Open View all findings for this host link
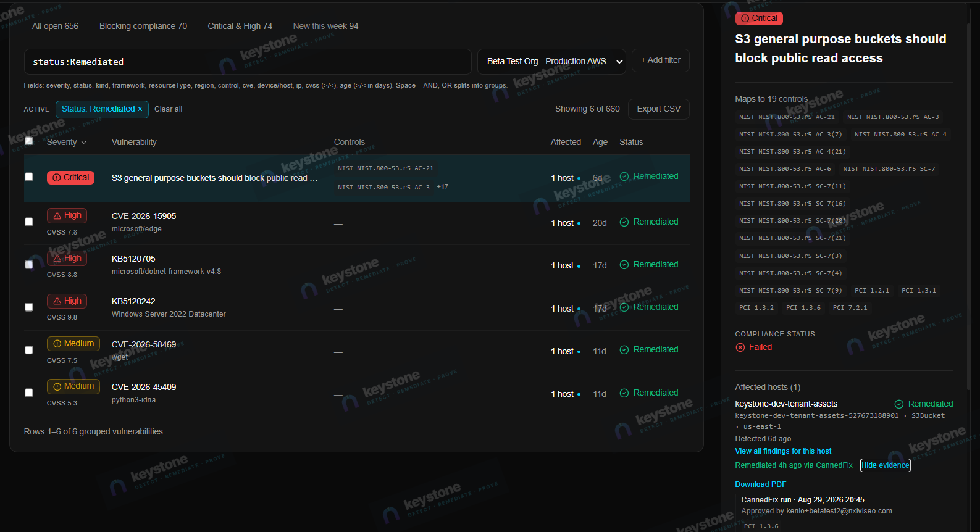Screen dimensions: 980x532 click(x=783, y=451)
